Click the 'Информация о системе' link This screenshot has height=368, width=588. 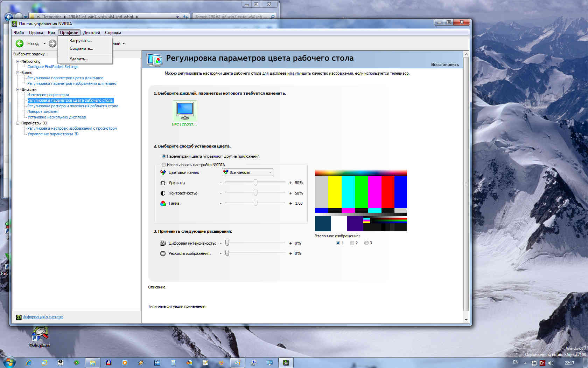pos(42,317)
